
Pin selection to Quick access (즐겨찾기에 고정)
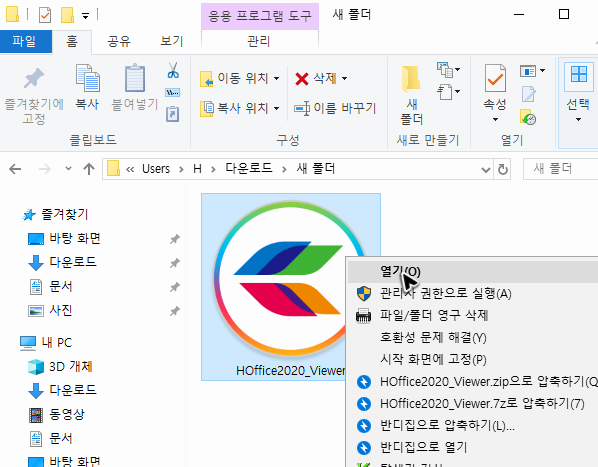[x=34, y=95]
